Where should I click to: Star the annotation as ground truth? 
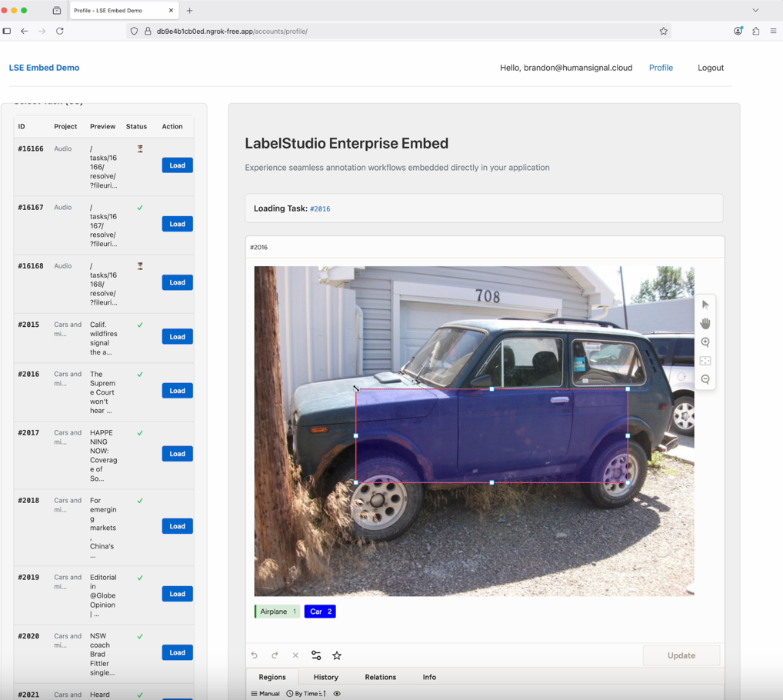click(337, 655)
